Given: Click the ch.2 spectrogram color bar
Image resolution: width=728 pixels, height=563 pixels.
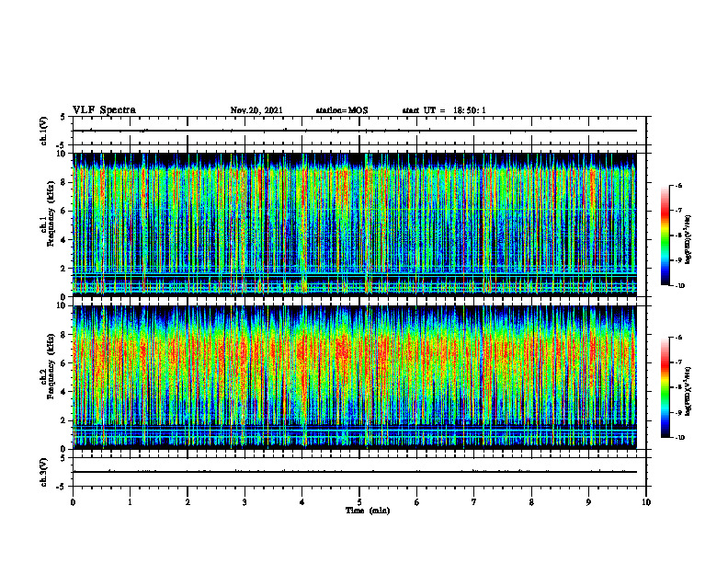Looking at the screenshot, I should pos(665,387).
